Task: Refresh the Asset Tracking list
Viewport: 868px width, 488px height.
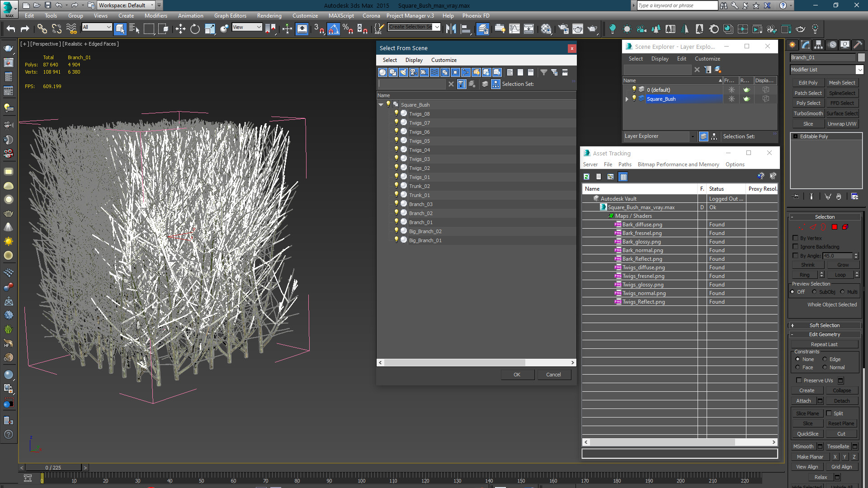Action: 586,177
